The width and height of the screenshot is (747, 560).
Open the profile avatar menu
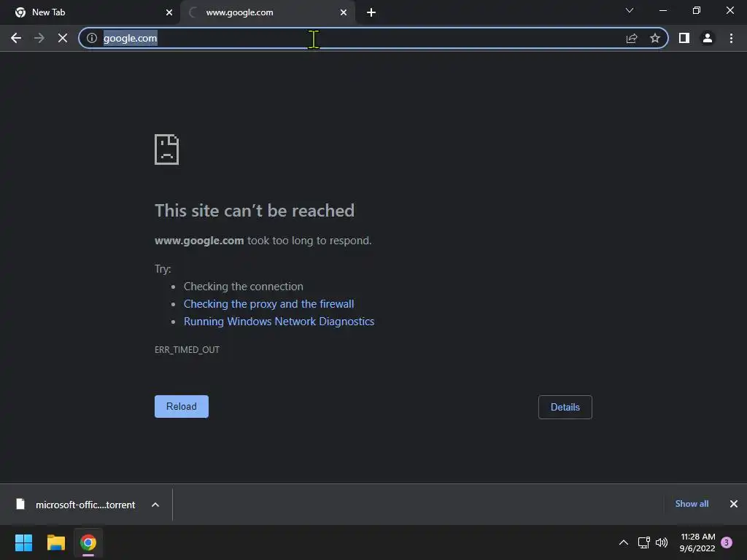[708, 38]
